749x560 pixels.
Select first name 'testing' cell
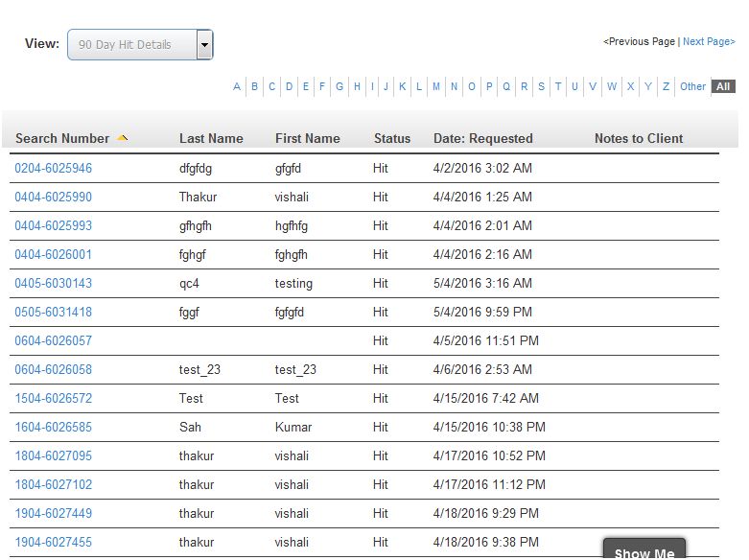coord(293,284)
